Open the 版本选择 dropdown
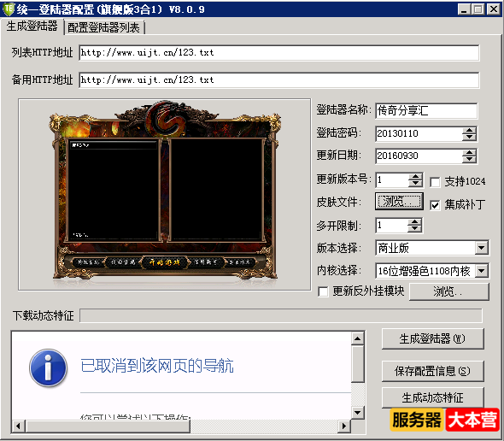 pyautogui.click(x=482, y=248)
